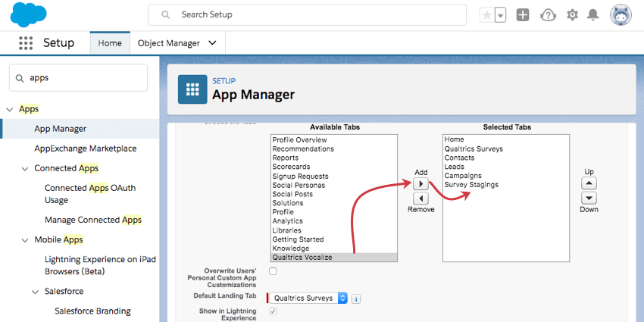Open the notifications bell

[x=593, y=15]
